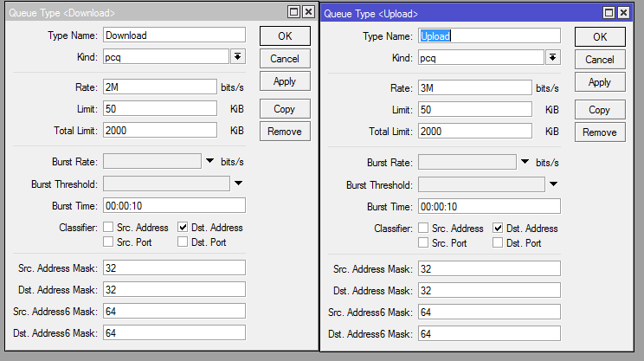Expand Burst Rate field in Download window
The height and width of the screenshot is (361, 644).
click(209, 161)
